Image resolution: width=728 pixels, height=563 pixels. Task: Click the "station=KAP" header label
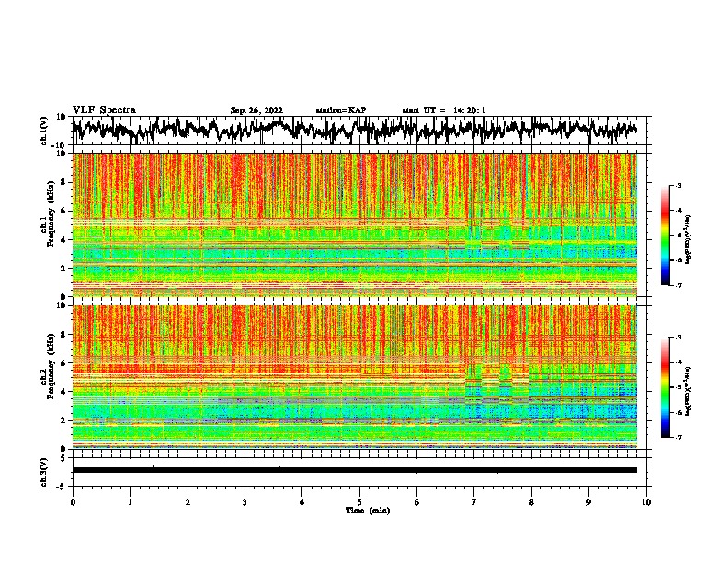coord(341,110)
